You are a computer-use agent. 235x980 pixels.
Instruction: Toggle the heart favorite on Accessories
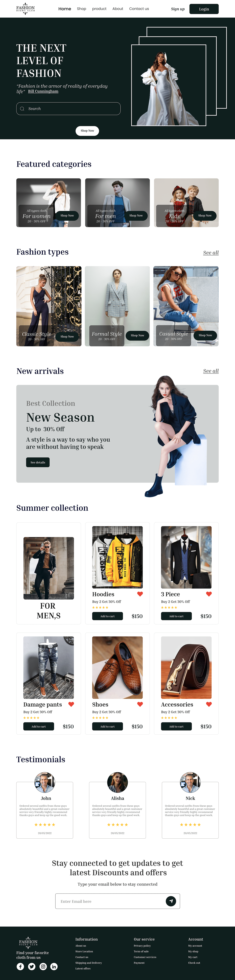[x=209, y=704]
